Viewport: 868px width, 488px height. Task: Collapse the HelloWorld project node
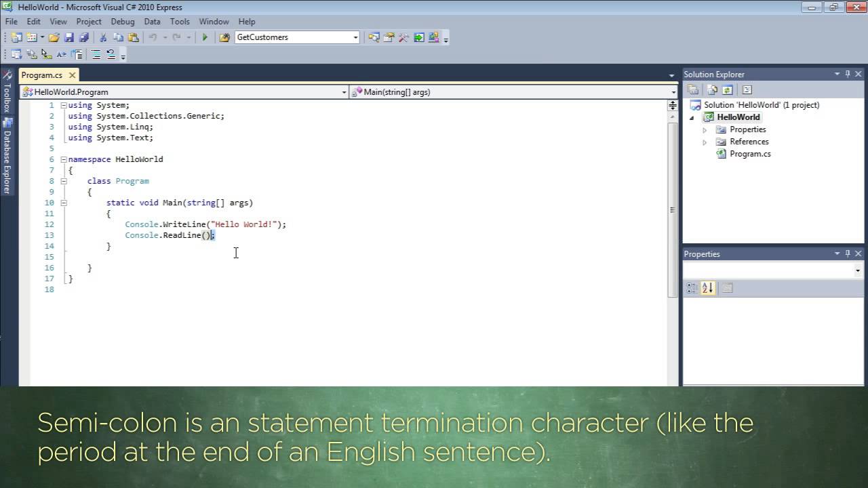[692, 118]
